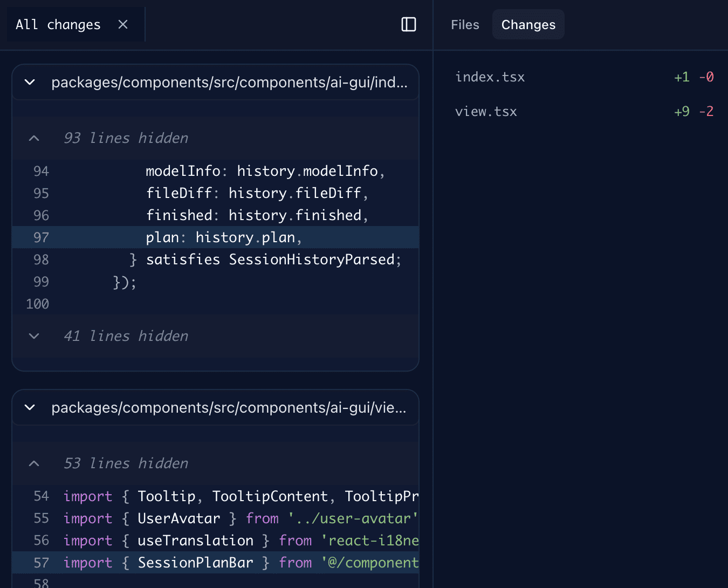Screen dimensions: 728x588
Task: Click the collapse chevron on the view.tsx diff header
Action: 30,407
